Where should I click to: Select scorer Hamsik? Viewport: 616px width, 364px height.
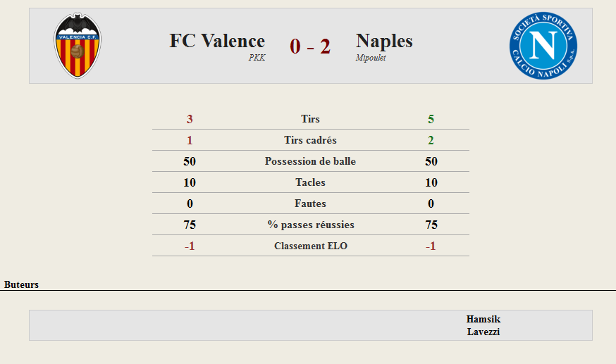click(x=483, y=319)
